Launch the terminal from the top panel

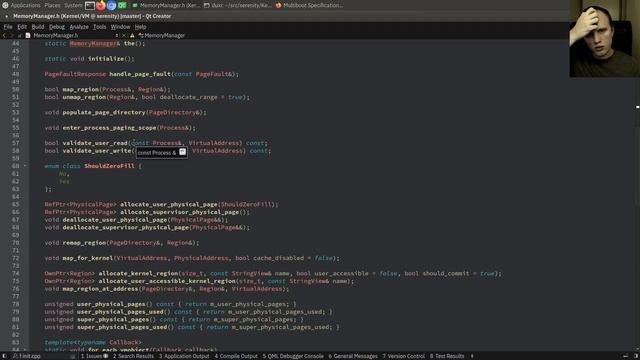[90, 5]
